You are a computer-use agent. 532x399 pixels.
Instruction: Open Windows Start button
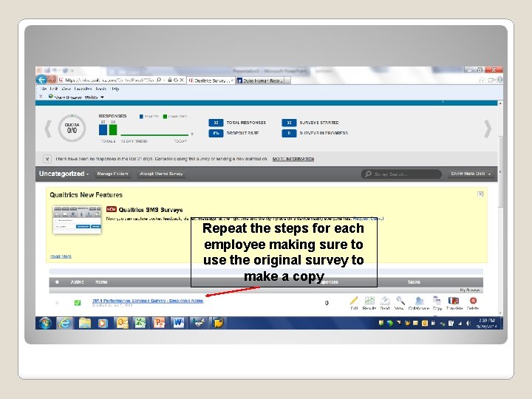(45, 323)
